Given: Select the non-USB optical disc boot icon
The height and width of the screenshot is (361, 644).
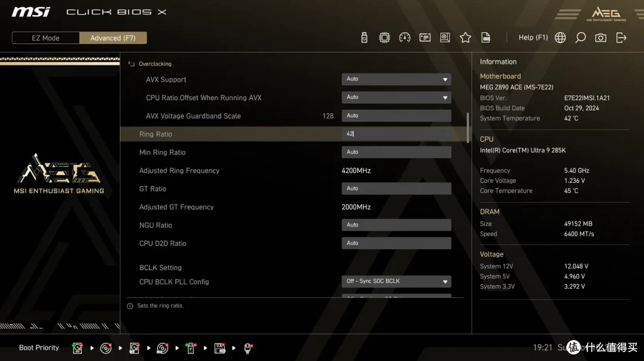Looking at the screenshot, I should [x=106, y=348].
